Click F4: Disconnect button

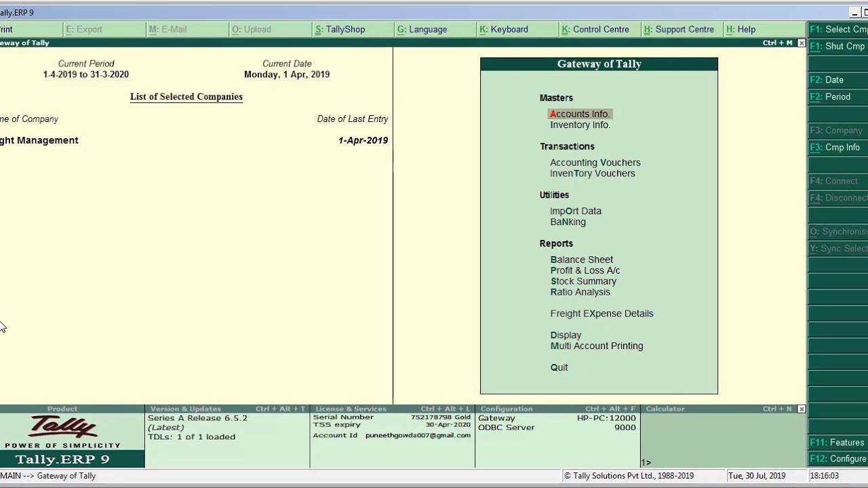tap(838, 198)
